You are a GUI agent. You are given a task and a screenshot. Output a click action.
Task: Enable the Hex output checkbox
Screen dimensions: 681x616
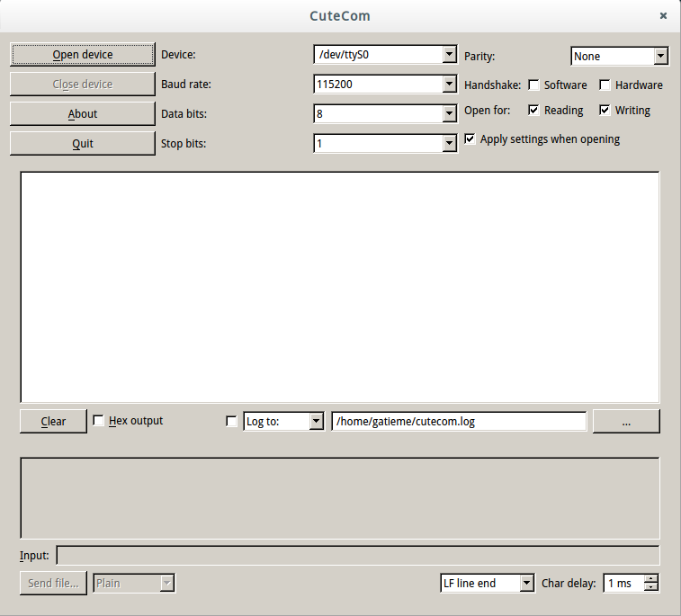pos(99,420)
